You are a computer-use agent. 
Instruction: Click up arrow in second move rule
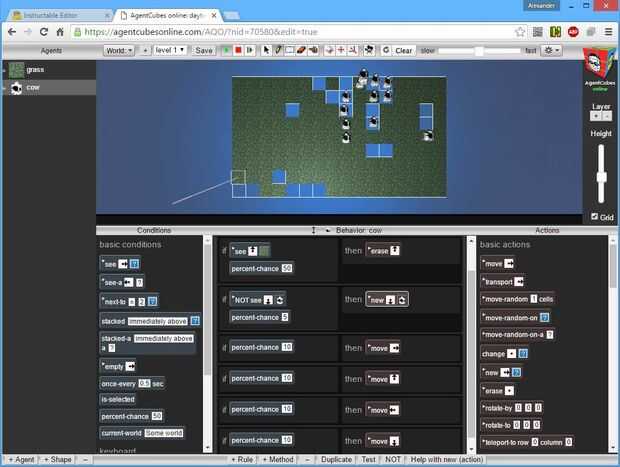pyautogui.click(x=394, y=379)
